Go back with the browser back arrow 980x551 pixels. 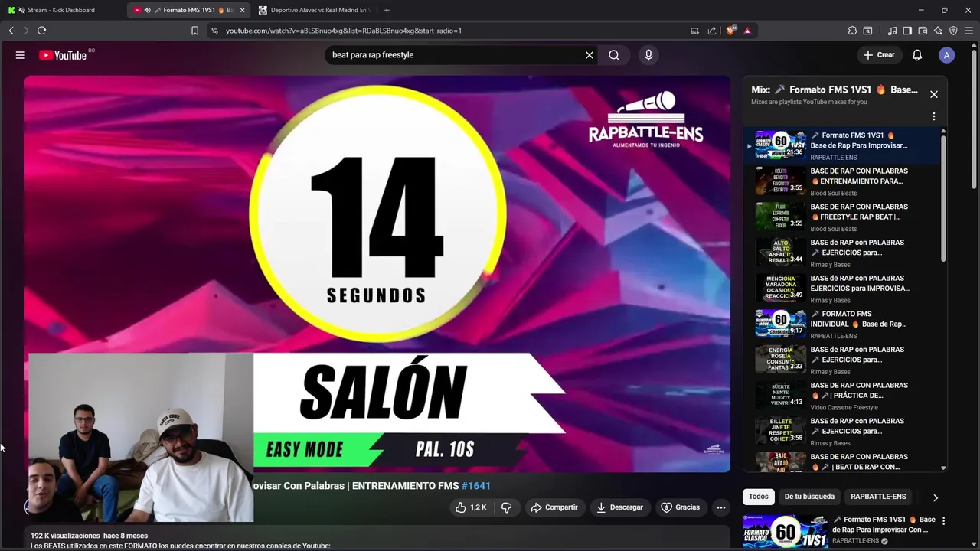pos(11,31)
